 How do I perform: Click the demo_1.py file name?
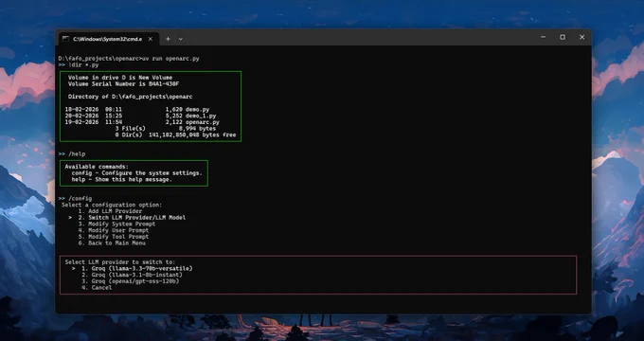pos(201,116)
